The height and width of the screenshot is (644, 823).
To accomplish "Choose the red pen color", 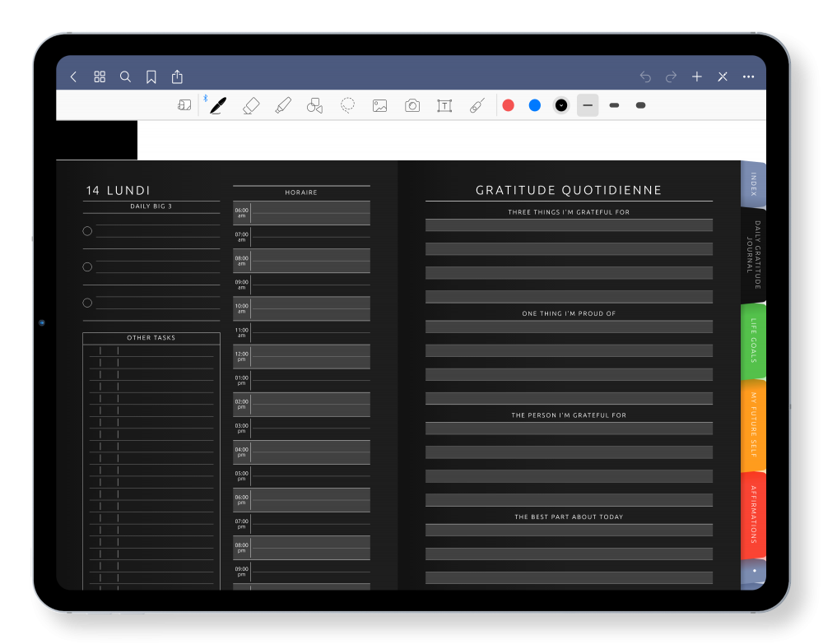I will [508, 105].
